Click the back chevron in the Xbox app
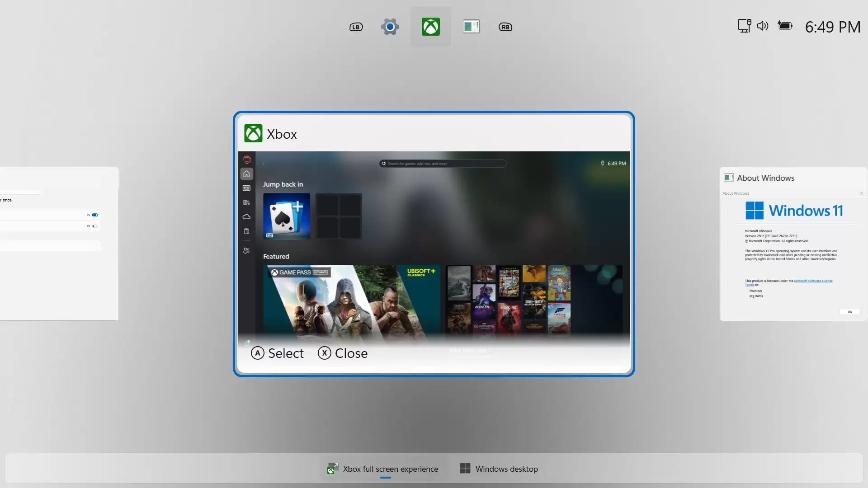 click(x=263, y=164)
